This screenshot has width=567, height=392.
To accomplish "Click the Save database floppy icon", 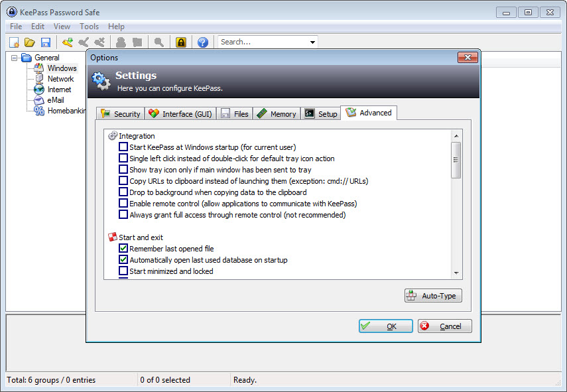I will pyautogui.click(x=46, y=42).
